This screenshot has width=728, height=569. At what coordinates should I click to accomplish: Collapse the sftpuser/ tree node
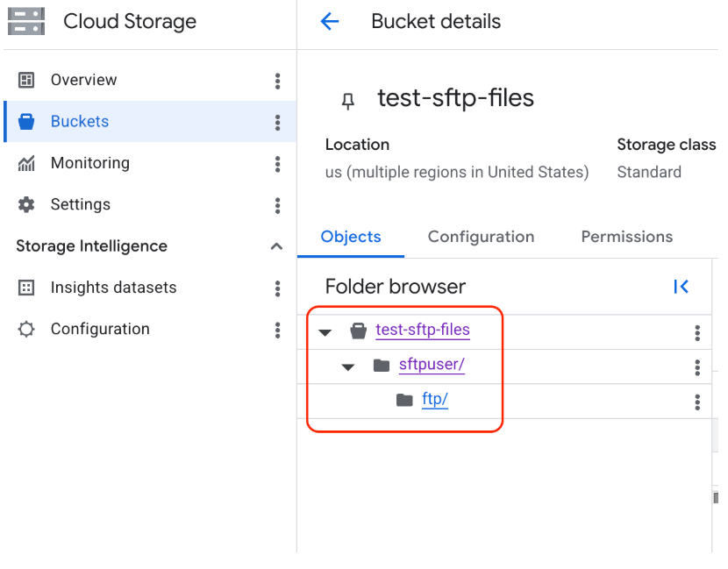pyautogui.click(x=348, y=367)
